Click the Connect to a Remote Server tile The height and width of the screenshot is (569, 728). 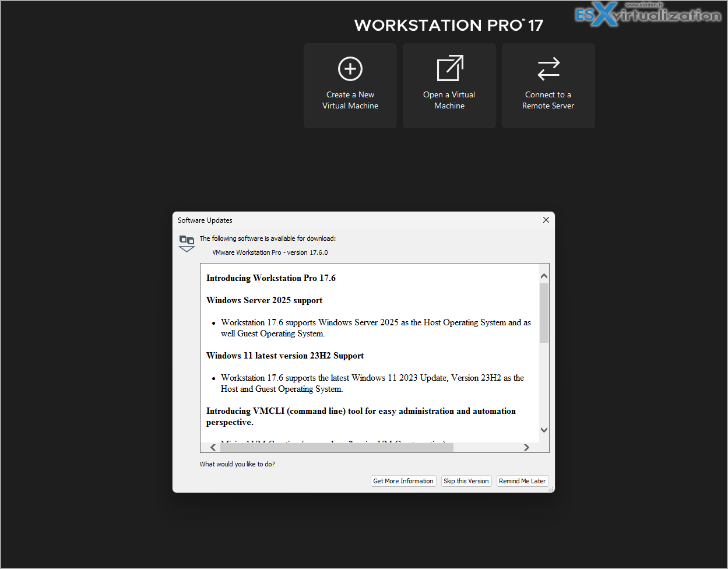click(548, 86)
